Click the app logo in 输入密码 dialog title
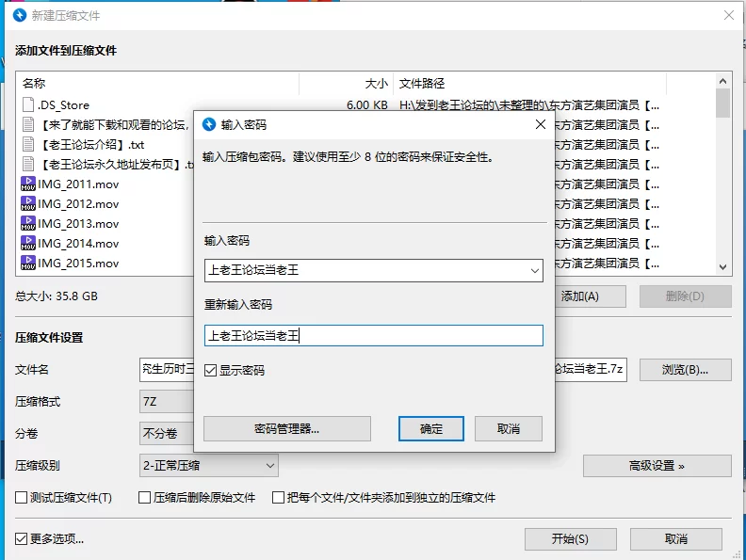 pyautogui.click(x=209, y=124)
